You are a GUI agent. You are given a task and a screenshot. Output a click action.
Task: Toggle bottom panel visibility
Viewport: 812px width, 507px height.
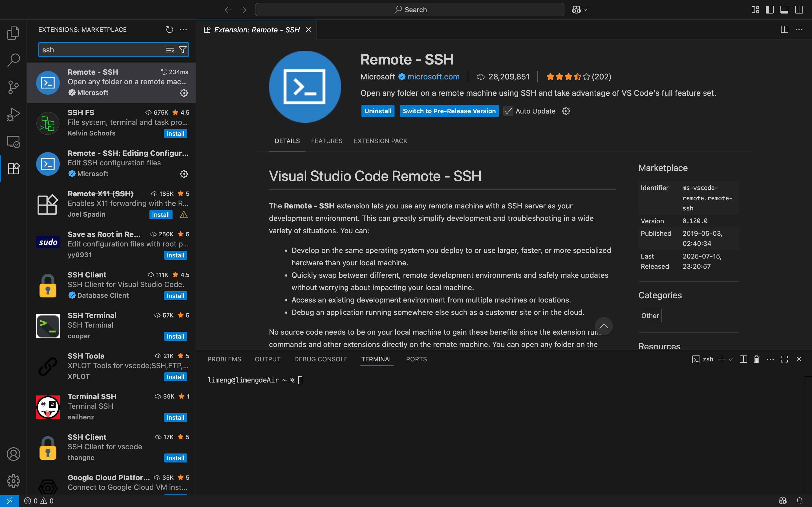[x=784, y=10]
